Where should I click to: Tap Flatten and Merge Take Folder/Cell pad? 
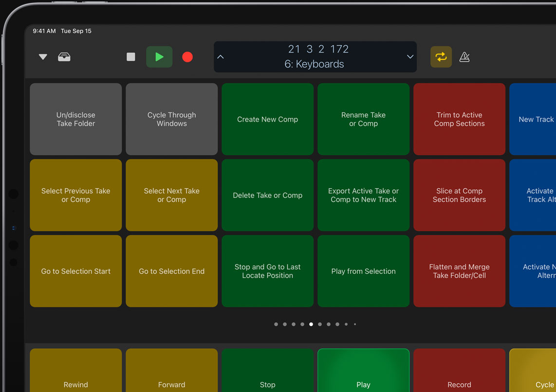[x=460, y=271]
